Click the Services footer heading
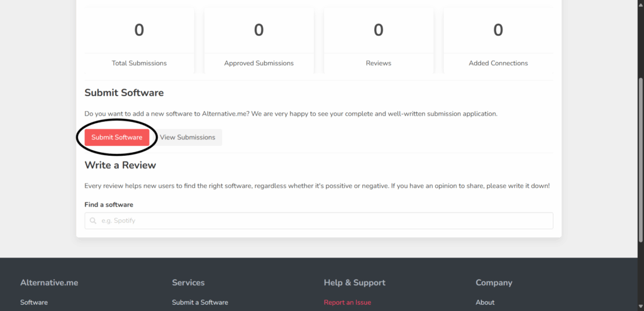This screenshot has width=644, height=311. [x=188, y=283]
